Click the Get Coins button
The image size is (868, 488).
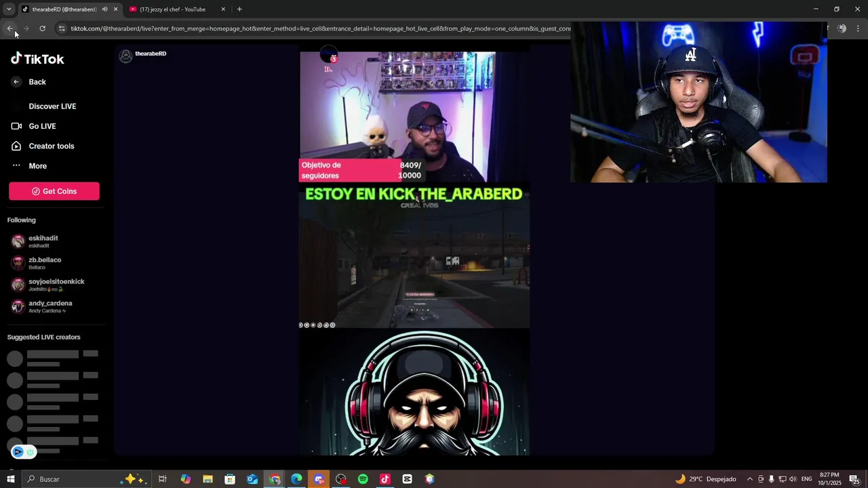(54, 191)
